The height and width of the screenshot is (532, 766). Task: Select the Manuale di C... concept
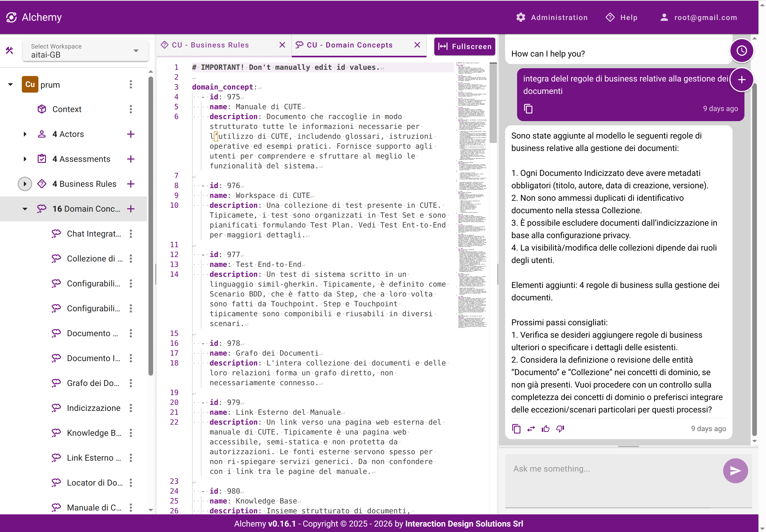coord(94,508)
